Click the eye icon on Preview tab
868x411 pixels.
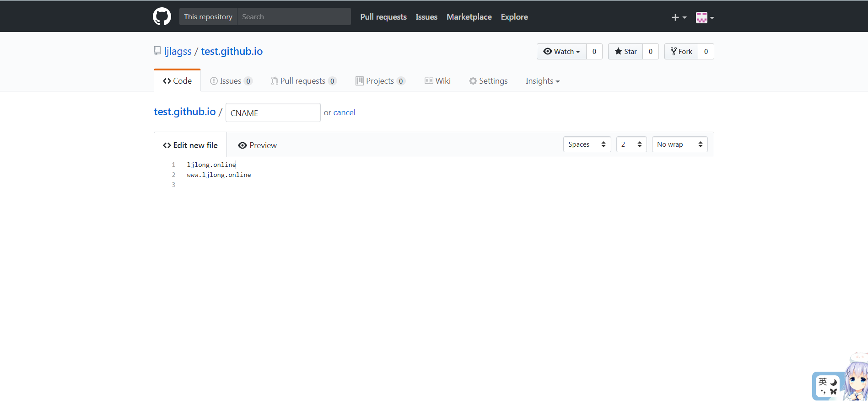[243, 145]
